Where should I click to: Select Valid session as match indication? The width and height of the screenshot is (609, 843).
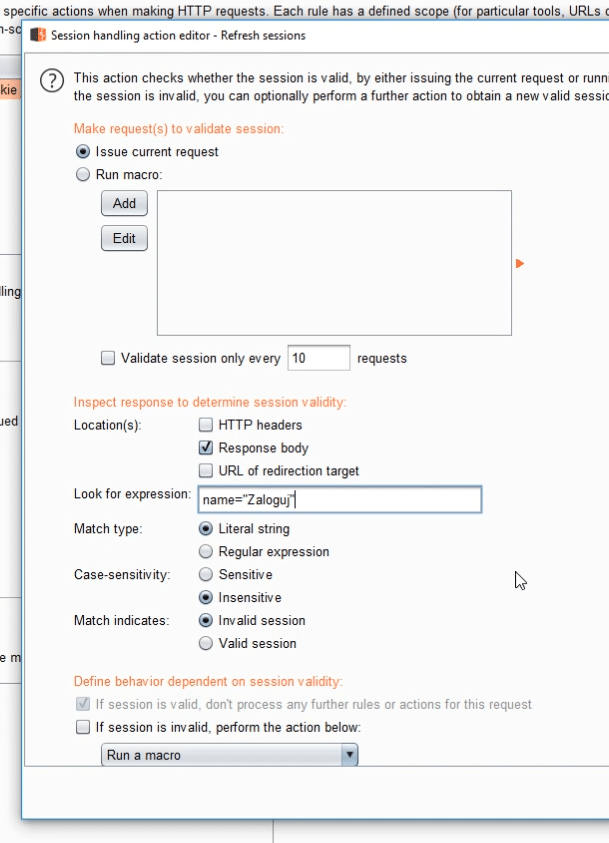206,643
